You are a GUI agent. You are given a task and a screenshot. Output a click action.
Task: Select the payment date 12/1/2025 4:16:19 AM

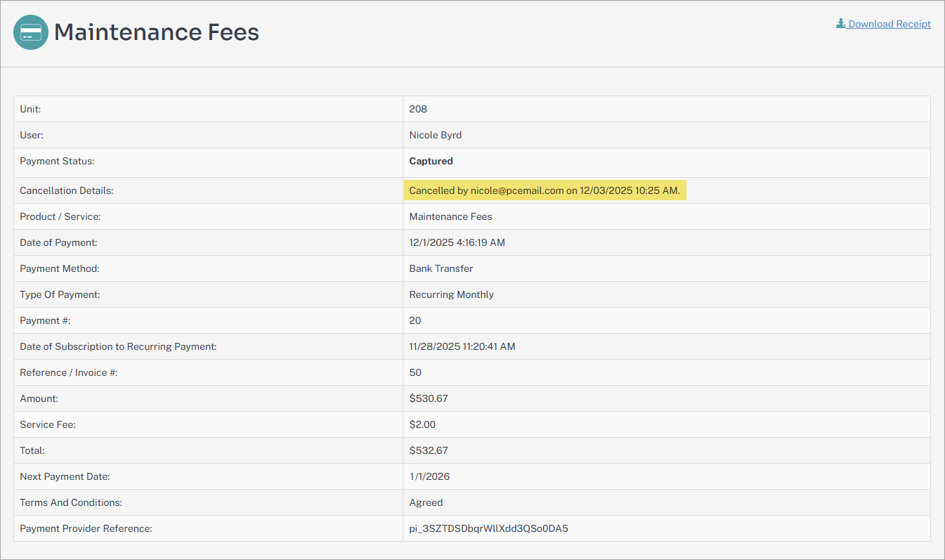[457, 242]
